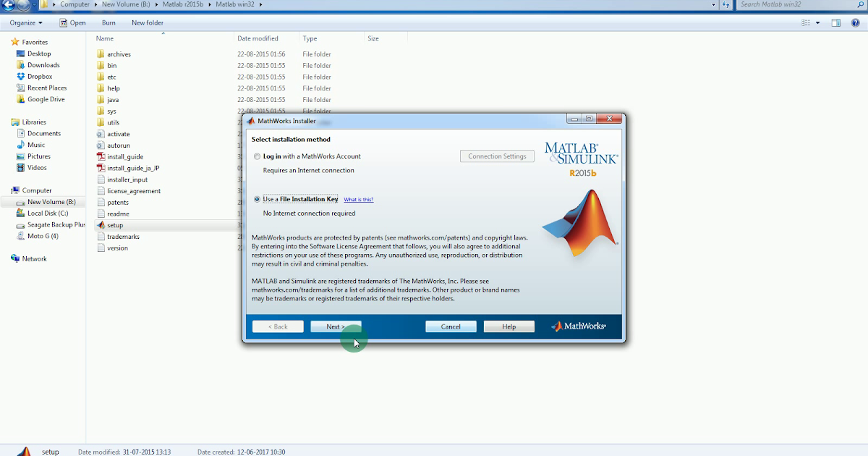Screen dimensions: 868x456
Task: Select the activate application icon
Action: click(x=101, y=134)
